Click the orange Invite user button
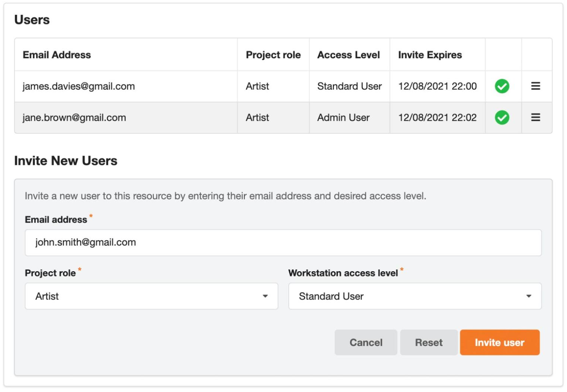The height and width of the screenshot is (392, 567). click(x=499, y=342)
